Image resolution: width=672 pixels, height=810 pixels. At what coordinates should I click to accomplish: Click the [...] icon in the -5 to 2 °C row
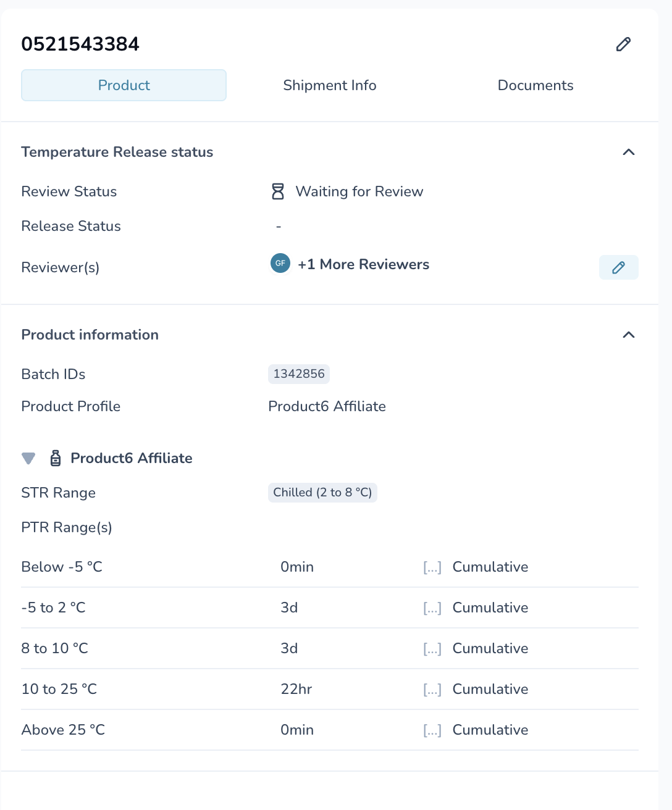pos(432,608)
